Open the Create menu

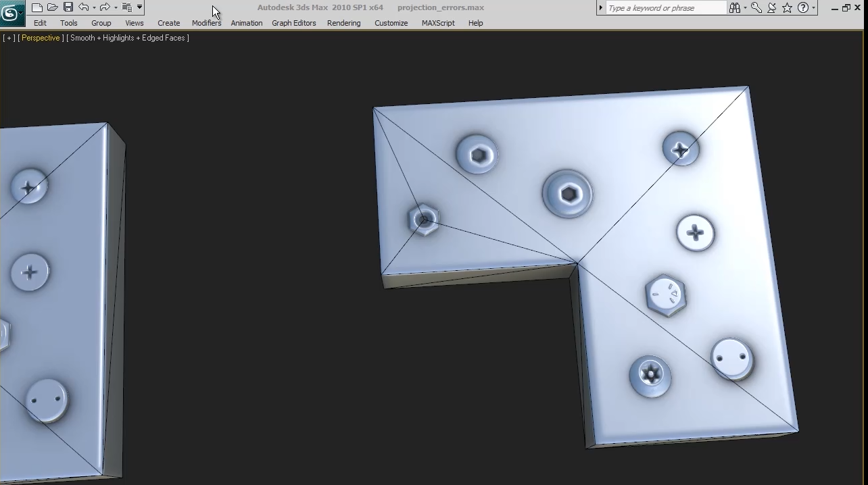(x=169, y=23)
